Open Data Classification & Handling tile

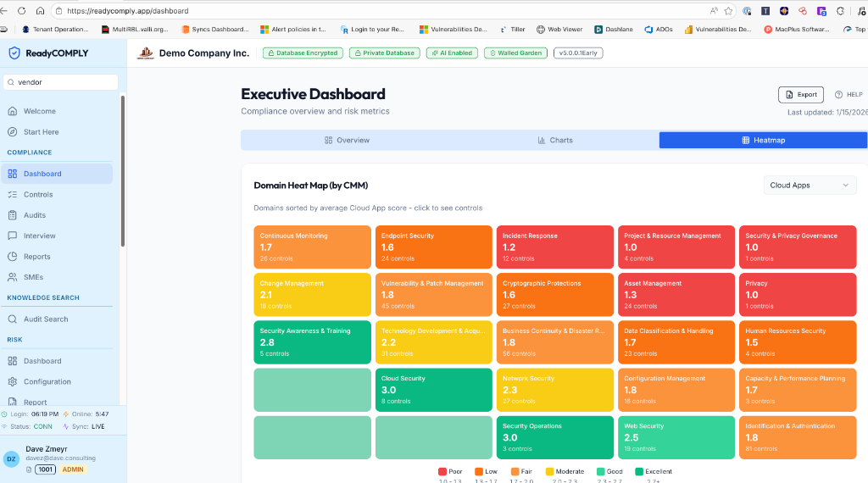(x=676, y=342)
